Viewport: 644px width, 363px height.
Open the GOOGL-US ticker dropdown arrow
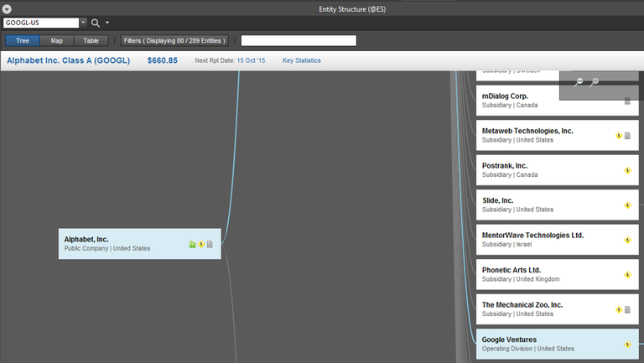click(x=83, y=23)
